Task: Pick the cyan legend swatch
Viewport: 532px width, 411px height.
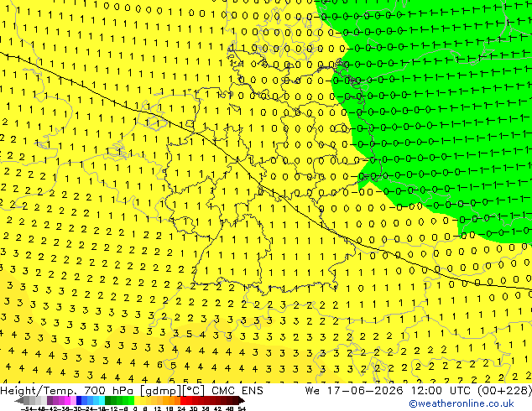Action: click(x=102, y=400)
